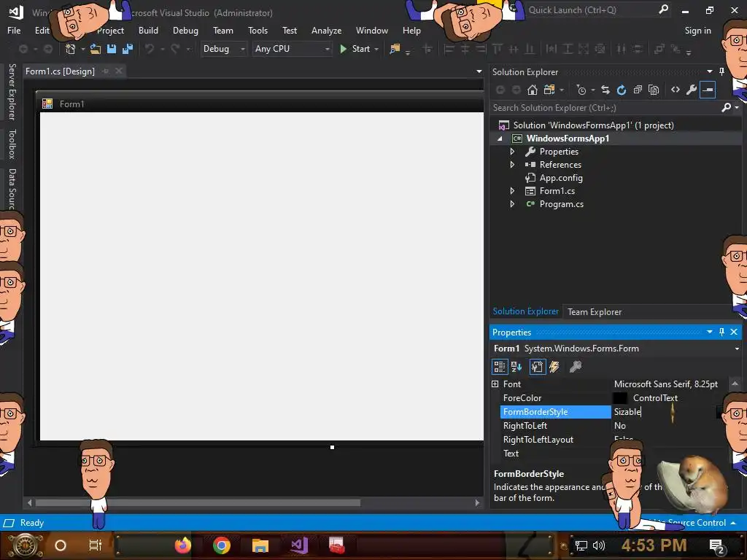Pin the Form1.cs [Design] tab
Screen dimensions: 747x560
(x=106, y=71)
